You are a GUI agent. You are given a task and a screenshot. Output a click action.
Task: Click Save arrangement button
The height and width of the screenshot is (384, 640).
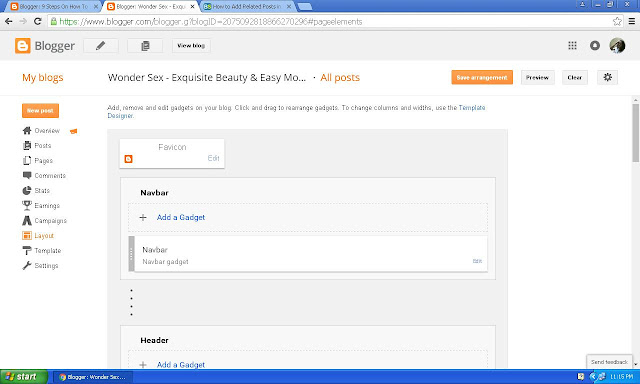click(482, 77)
